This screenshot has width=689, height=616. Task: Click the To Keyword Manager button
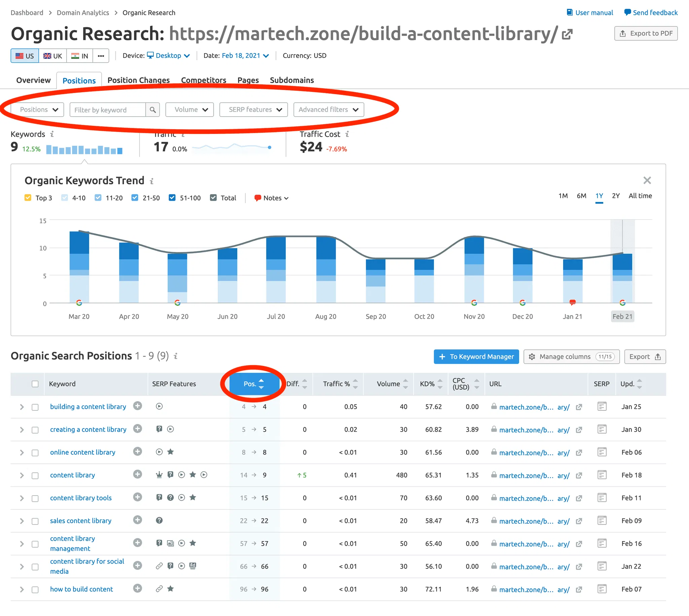coord(476,356)
